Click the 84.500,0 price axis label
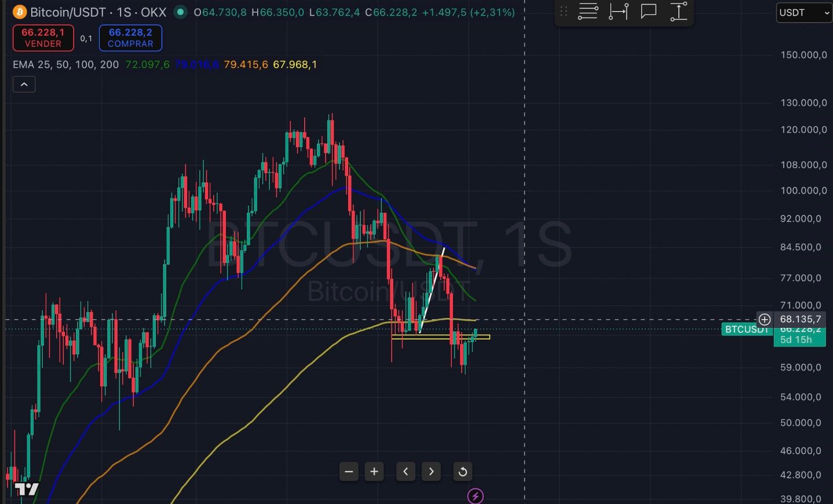 coord(801,247)
